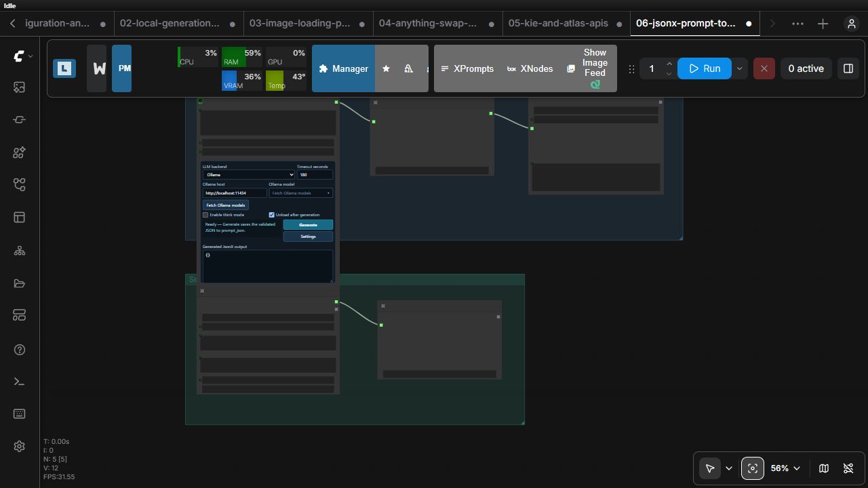Viewport: 868px width, 488px height.
Task: Enable think mode checkbox
Action: (x=205, y=215)
